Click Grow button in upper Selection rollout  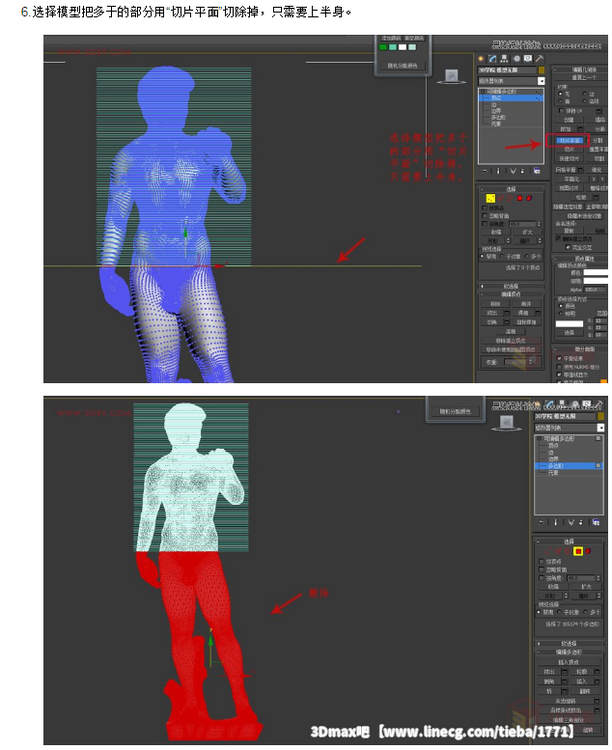point(528,232)
